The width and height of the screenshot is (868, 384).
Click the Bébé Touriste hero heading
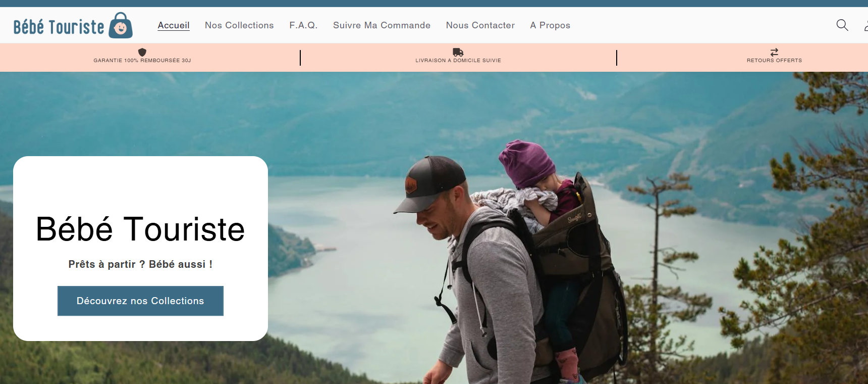pyautogui.click(x=140, y=229)
